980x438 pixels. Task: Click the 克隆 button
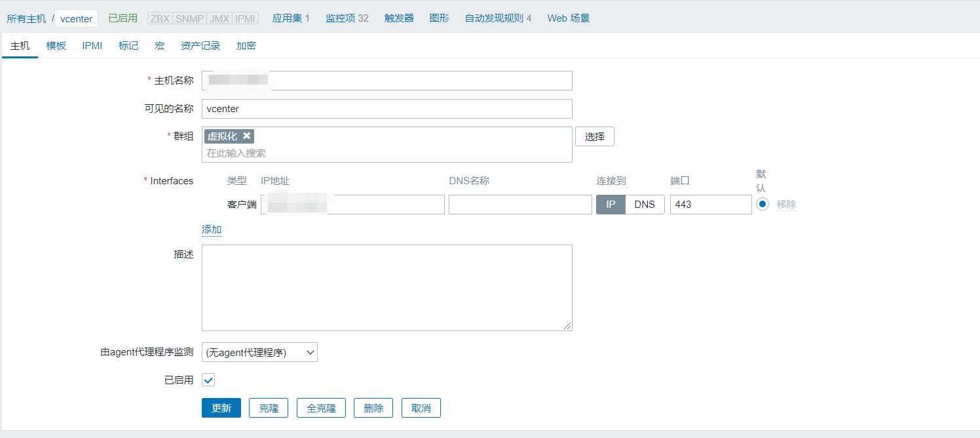click(269, 408)
